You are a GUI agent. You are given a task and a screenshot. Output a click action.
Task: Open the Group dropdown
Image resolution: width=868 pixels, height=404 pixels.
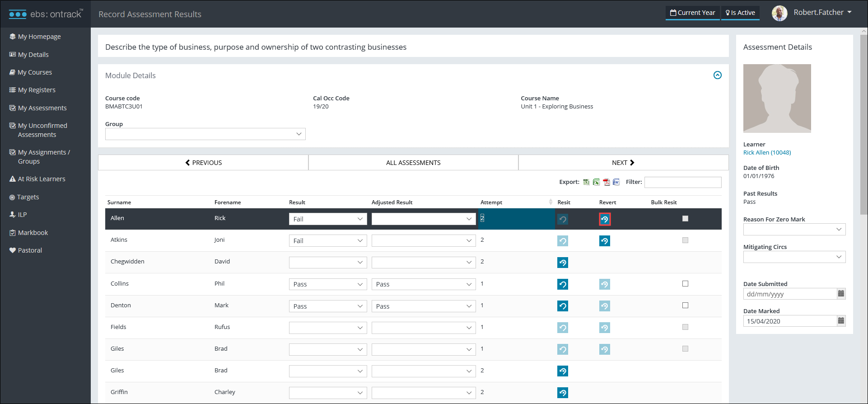pyautogui.click(x=205, y=134)
